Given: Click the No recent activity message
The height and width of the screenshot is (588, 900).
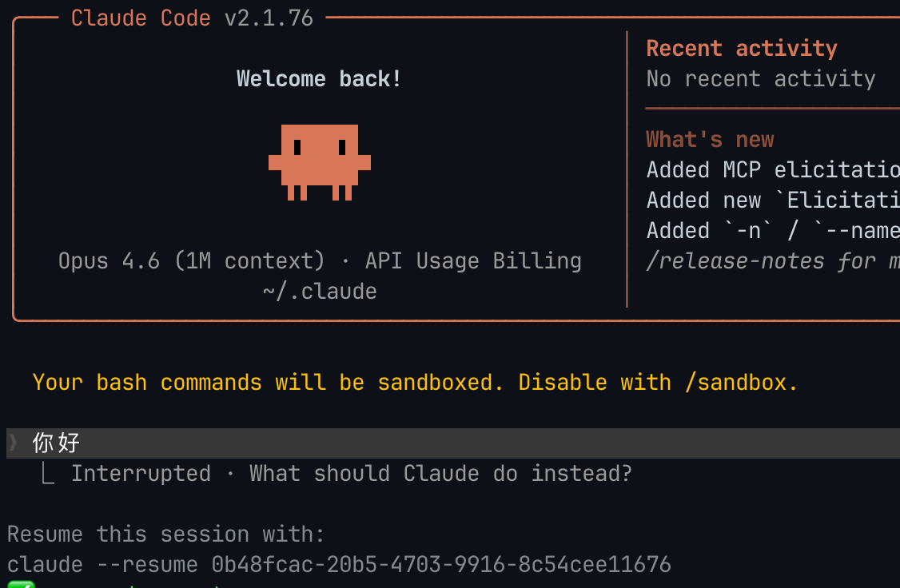Looking at the screenshot, I should tap(760, 79).
